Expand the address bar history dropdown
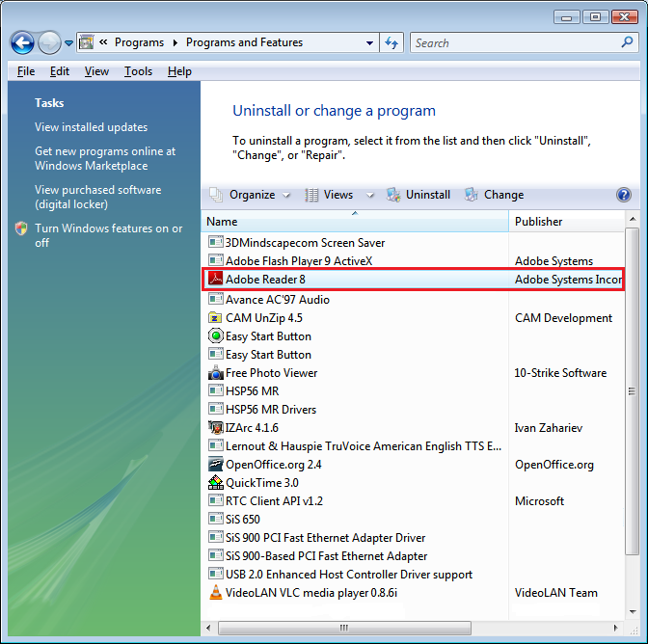The height and width of the screenshot is (644, 648). [369, 43]
